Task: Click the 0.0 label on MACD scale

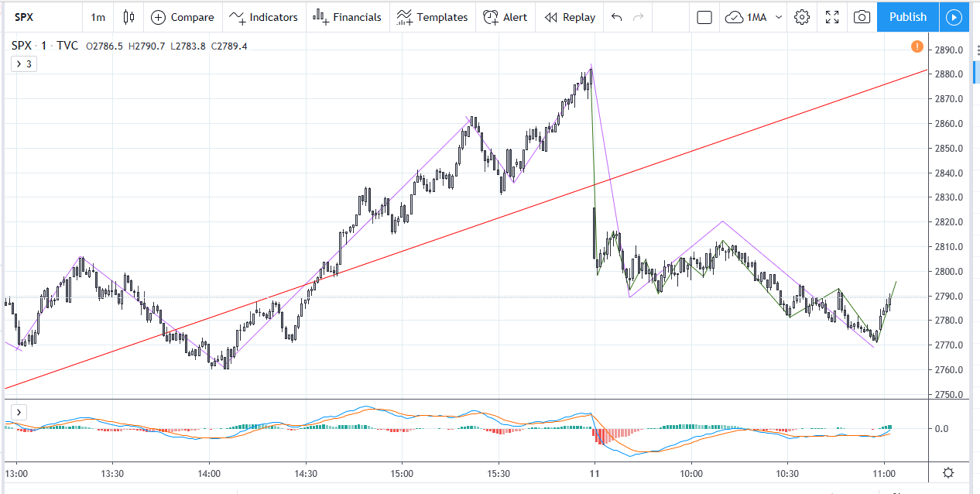Action: pos(943,428)
